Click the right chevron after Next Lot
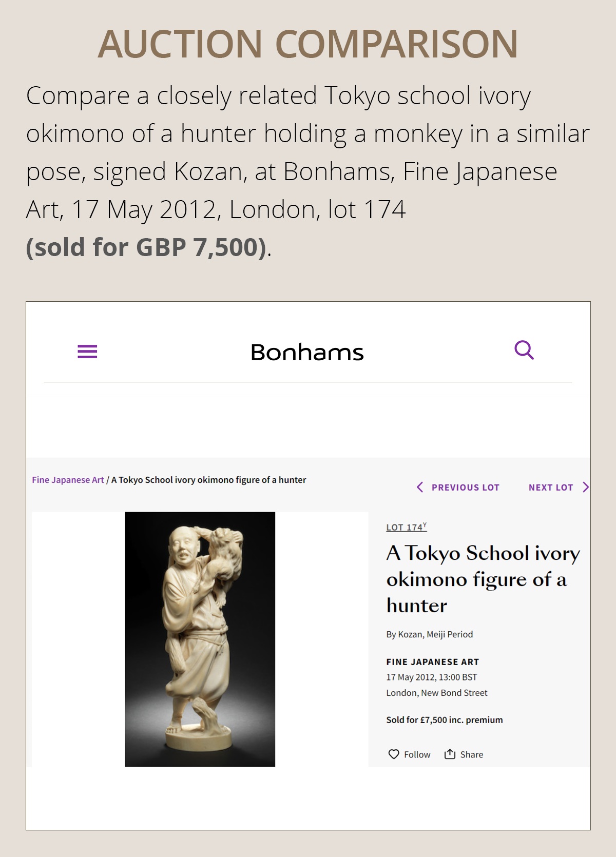This screenshot has height=857, width=616. click(586, 487)
